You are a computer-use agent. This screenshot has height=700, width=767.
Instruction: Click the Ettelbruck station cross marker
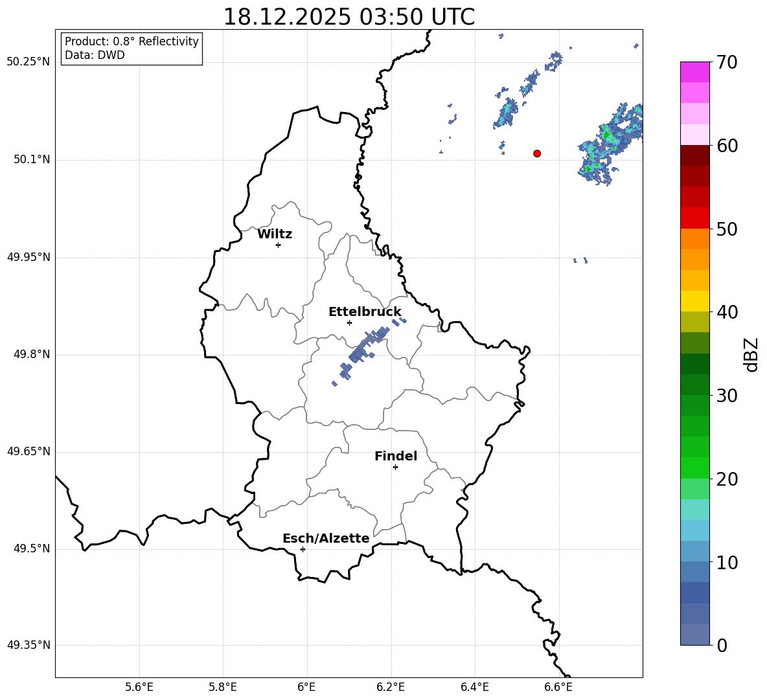349,322
